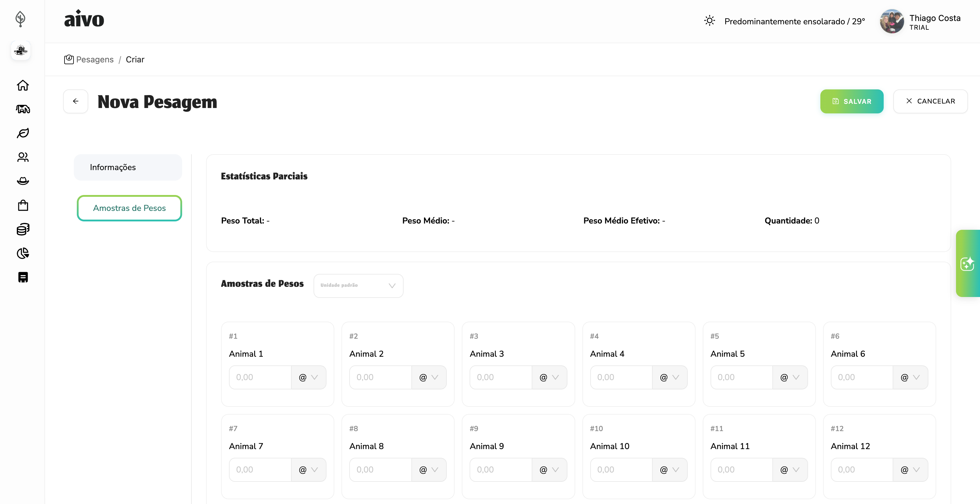Click the Peso Médio Efetivo statistic
980x504 pixels.
click(x=624, y=220)
